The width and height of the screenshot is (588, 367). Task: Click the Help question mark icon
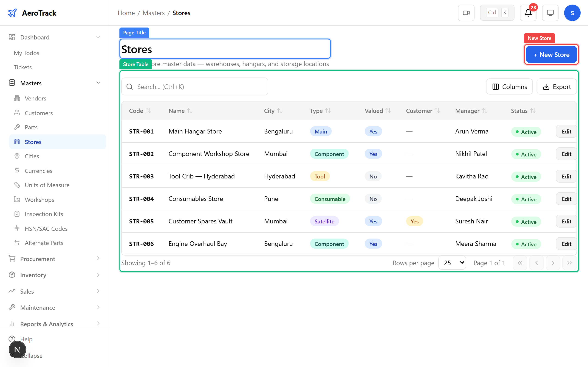tap(12, 339)
